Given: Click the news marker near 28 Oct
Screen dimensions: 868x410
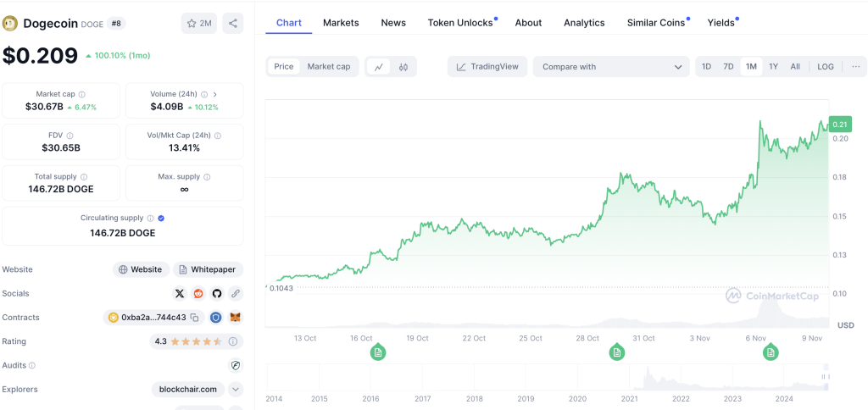Looking at the screenshot, I should 617,352.
